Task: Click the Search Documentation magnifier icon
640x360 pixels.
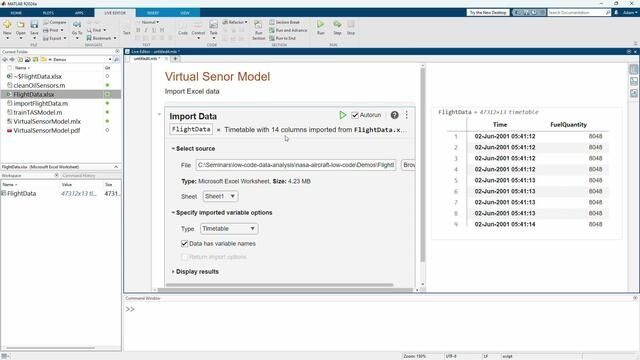Action: pyautogui.click(x=607, y=13)
